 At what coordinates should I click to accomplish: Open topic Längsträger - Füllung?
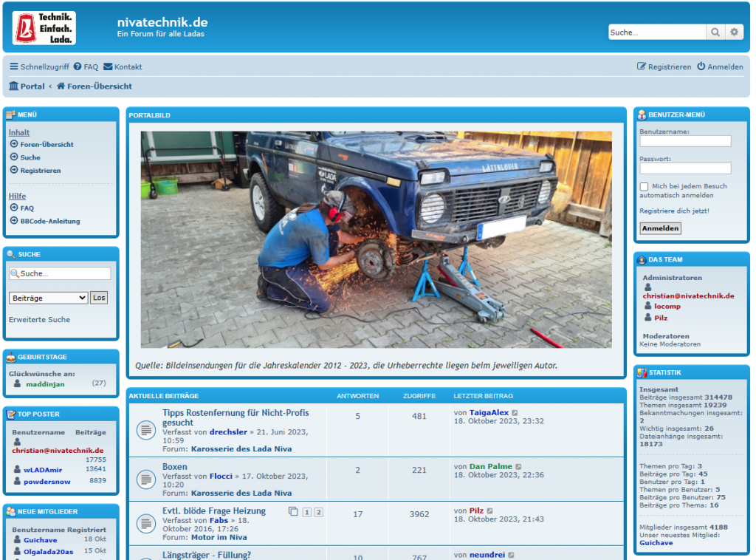click(207, 555)
